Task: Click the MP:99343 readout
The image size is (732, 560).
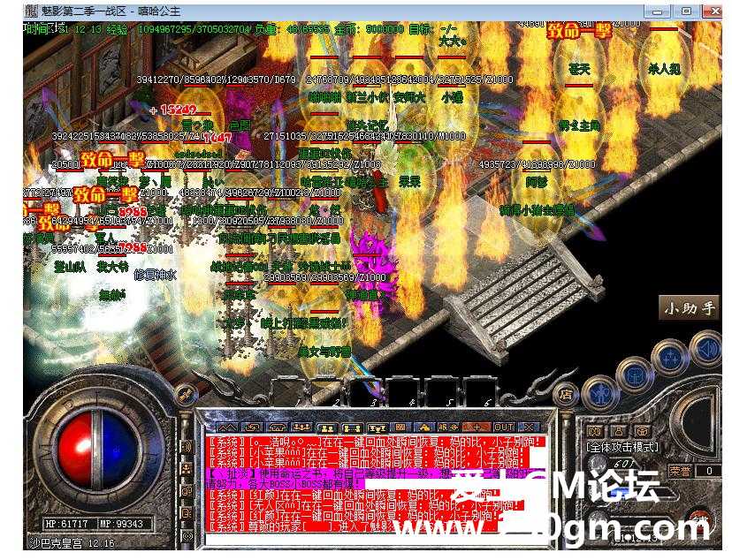Action: [122, 524]
